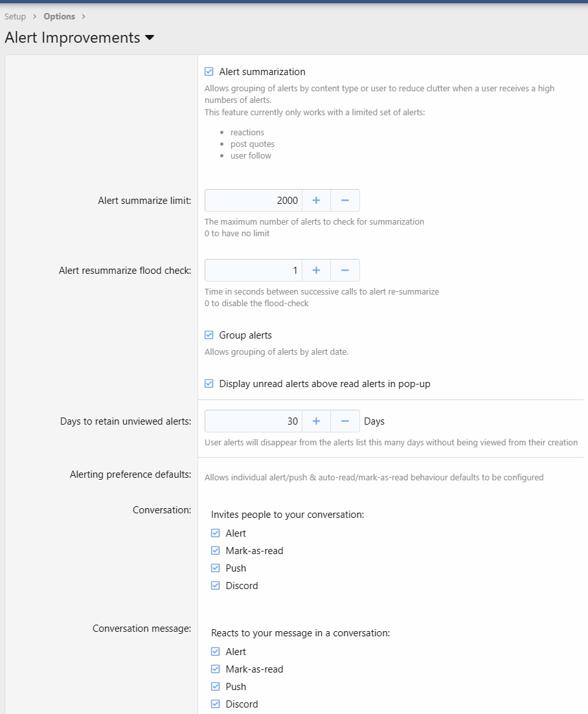The image size is (588, 714).
Task: Click minus icon on Alert resummarize flood check
Action: click(345, 270)
